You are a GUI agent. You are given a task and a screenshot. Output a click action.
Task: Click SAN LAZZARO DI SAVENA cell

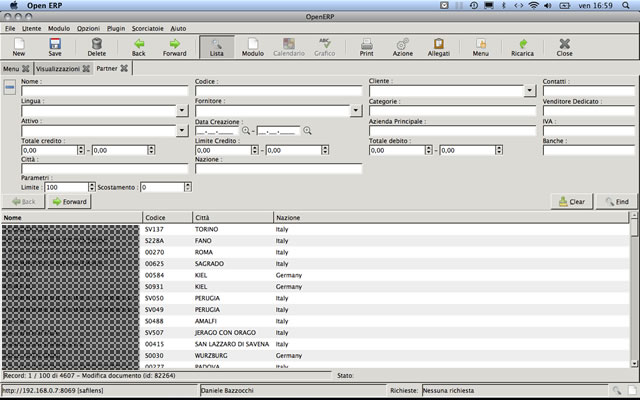(232, 344)
